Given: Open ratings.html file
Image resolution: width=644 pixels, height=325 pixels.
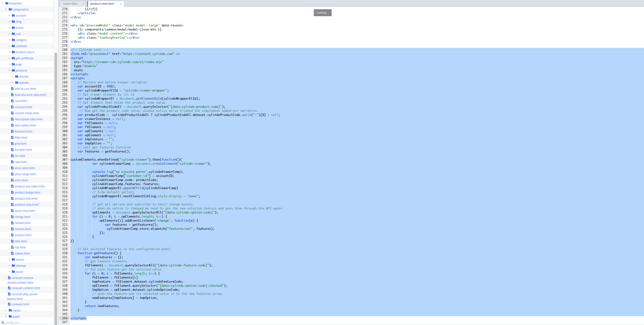Looking at the screenshot, I should (x=22, y=217).
